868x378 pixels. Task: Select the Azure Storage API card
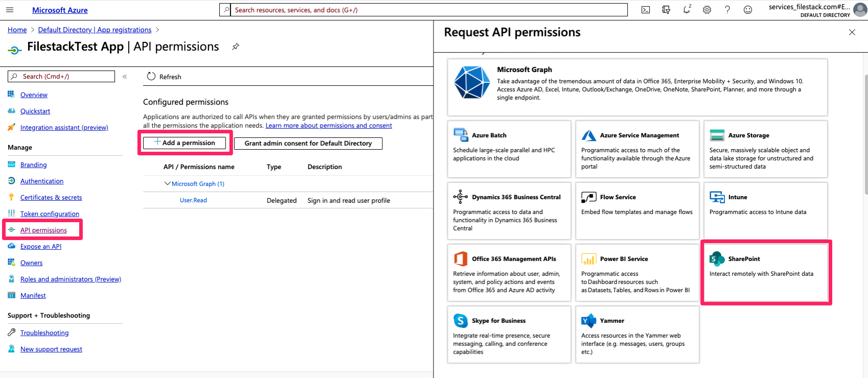766,149
